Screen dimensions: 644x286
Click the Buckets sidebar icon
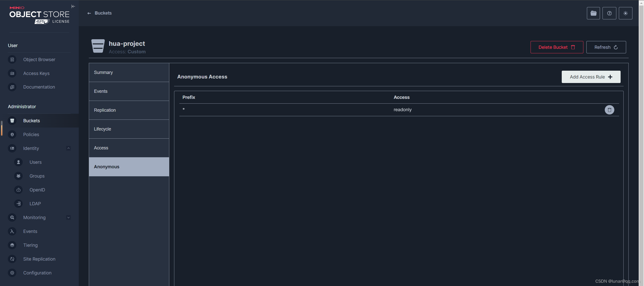(x=12, y=121)
